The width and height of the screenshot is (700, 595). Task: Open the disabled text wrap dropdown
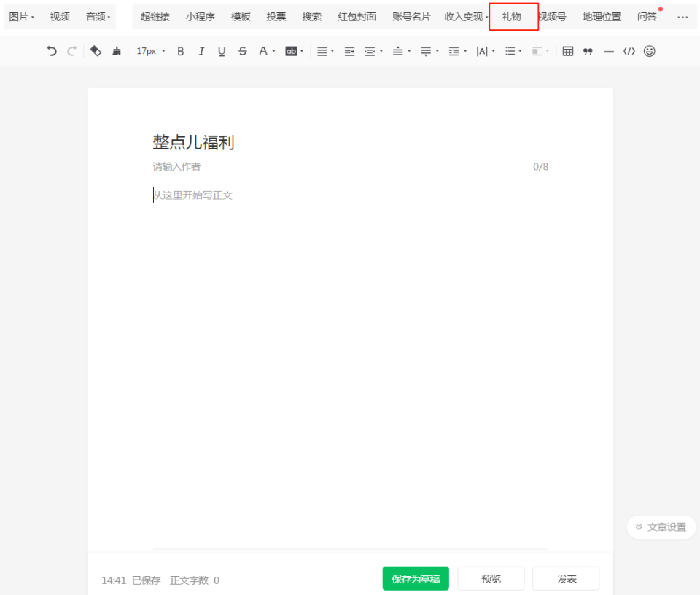point(540,51)
